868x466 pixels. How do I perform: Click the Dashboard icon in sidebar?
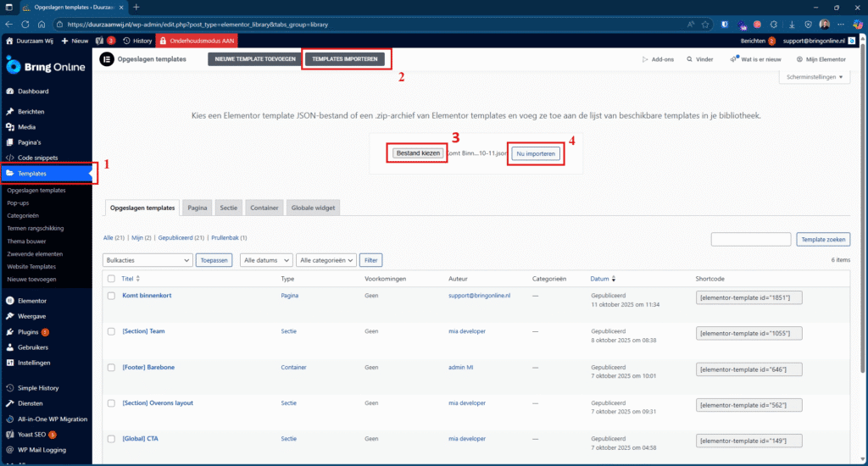click(x=9, y=91)
